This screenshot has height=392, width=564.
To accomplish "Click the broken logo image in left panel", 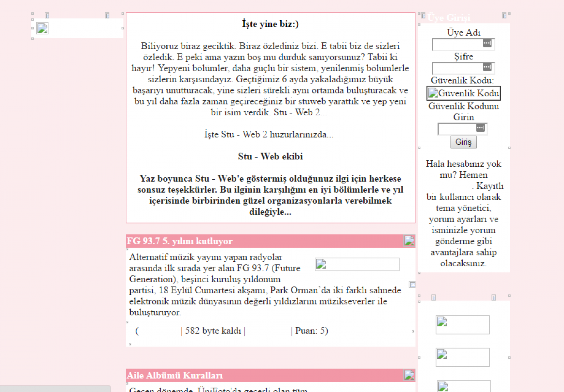I will 42,28.
